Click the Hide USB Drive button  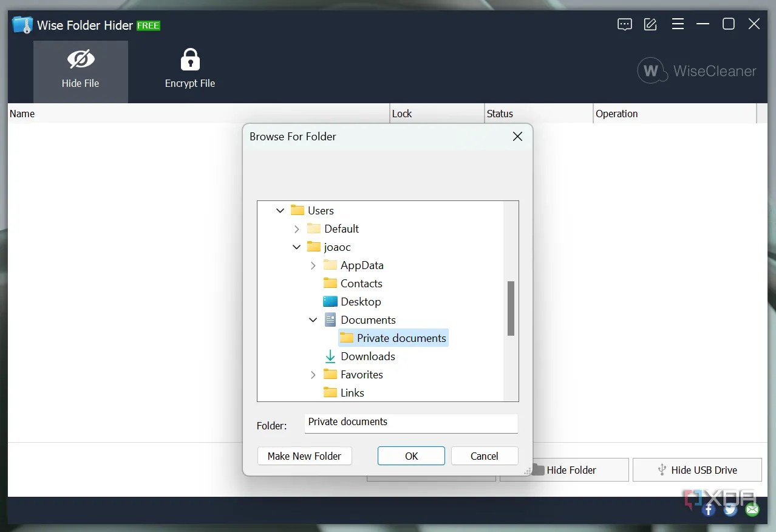point(697,469)
